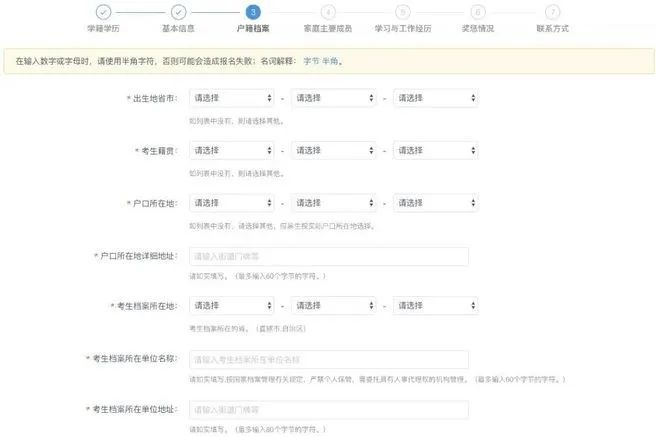656x438 pixels.
Task: Open the second 考生档案所在地 dropdown
Action: click(334, 306)
